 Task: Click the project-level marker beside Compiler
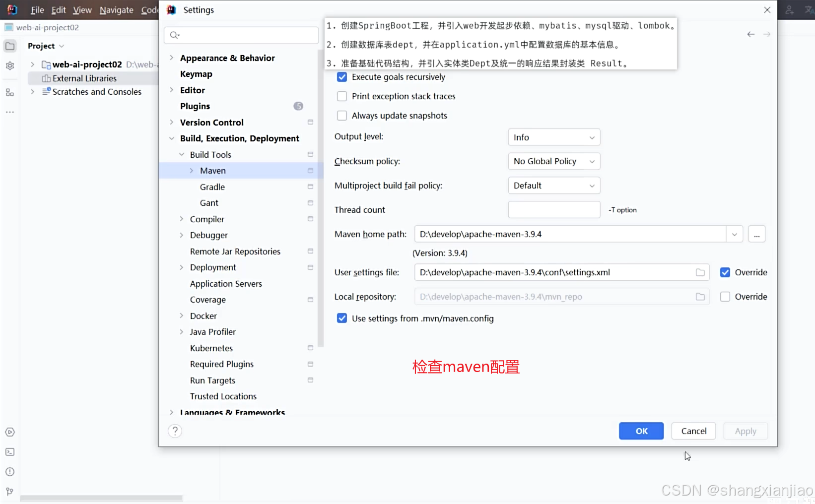point(310,219)
